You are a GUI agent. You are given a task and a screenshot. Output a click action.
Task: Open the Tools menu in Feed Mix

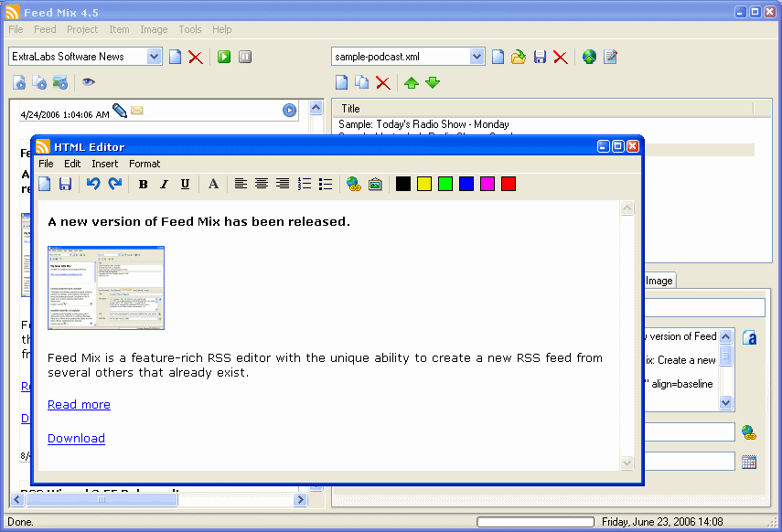190,29
